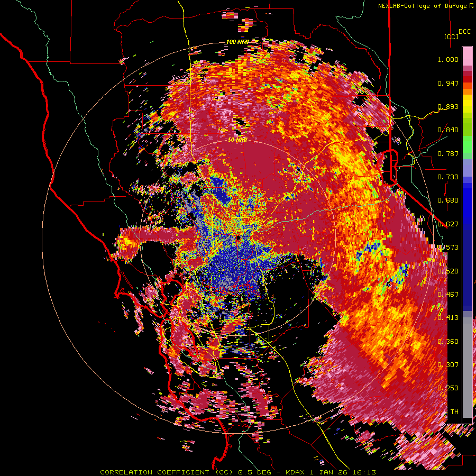Click the black radar site dot at center

click(x=238, y=237)
